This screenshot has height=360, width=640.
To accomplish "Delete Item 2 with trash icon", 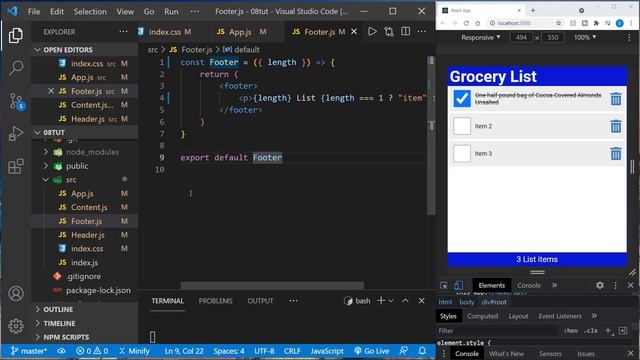I will click(x=616, y=126).
